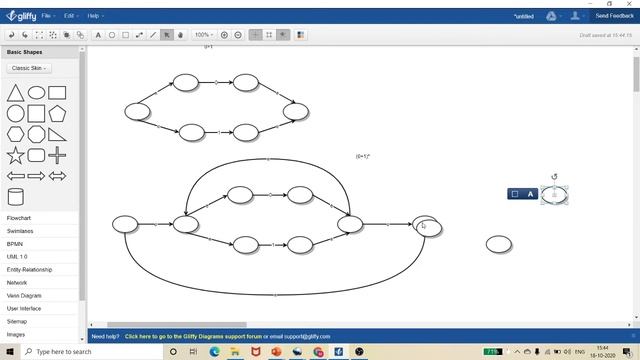Pick the hexagon shape from library
This screenshot has height=360, width=640.
[16, 134]
